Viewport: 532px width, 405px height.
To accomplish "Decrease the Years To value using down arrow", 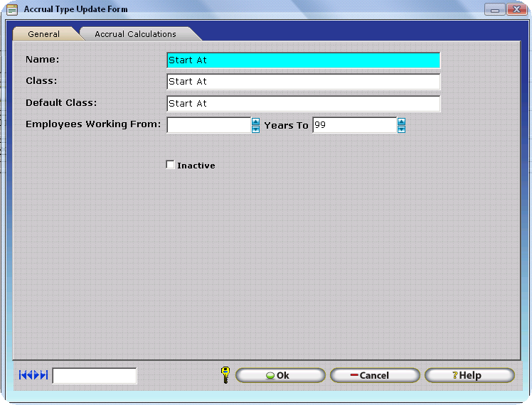I will coord(401,129).
